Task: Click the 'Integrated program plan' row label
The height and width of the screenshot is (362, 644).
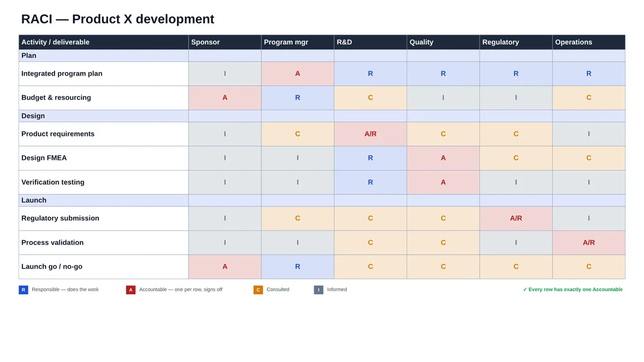Action: 103,74
